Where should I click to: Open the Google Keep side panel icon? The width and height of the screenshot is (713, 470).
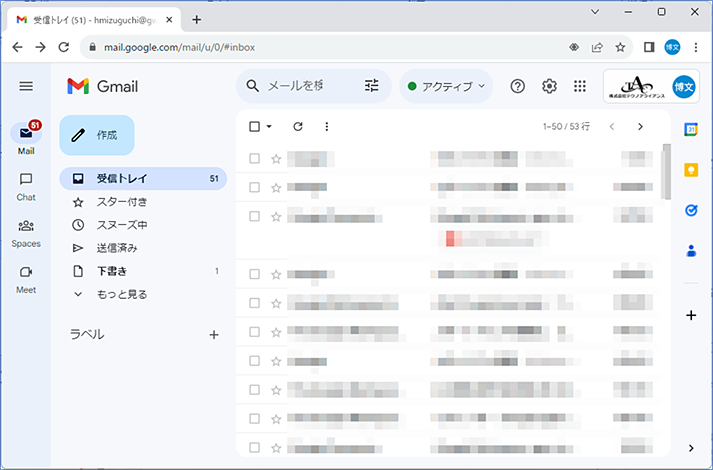691,170
